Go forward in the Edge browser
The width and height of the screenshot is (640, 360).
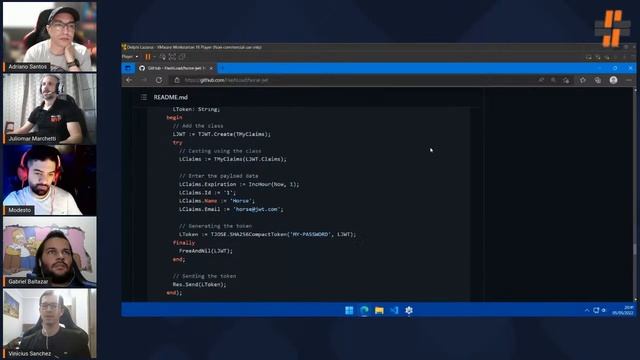click(144, 80)
